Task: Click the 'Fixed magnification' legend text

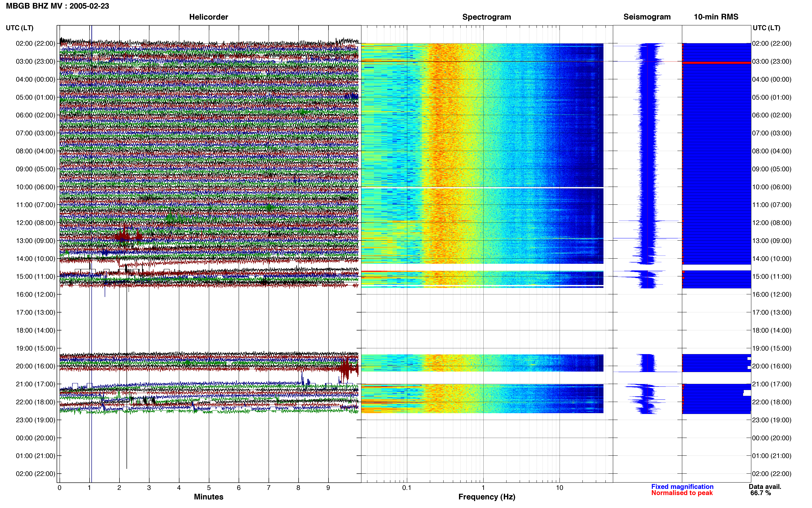Action: [x=682, y=486]
